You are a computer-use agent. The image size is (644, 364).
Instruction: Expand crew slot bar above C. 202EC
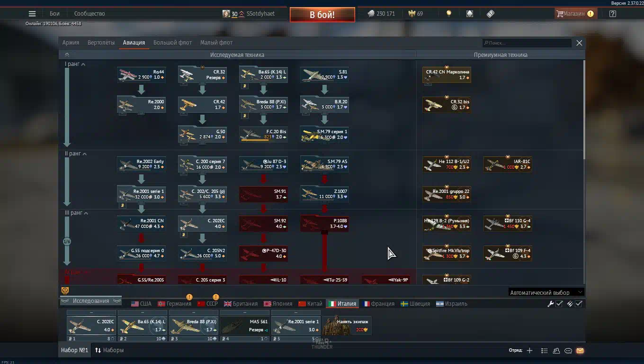pos(91,313)
